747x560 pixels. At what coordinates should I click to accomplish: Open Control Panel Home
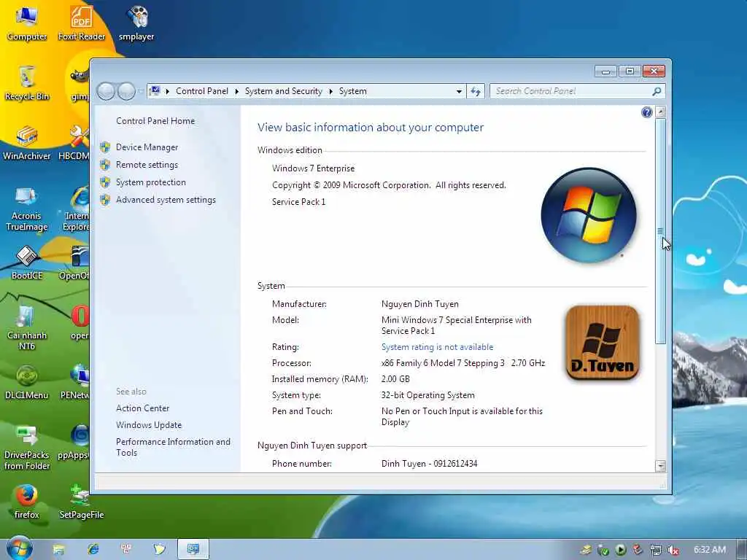point(155,121)
